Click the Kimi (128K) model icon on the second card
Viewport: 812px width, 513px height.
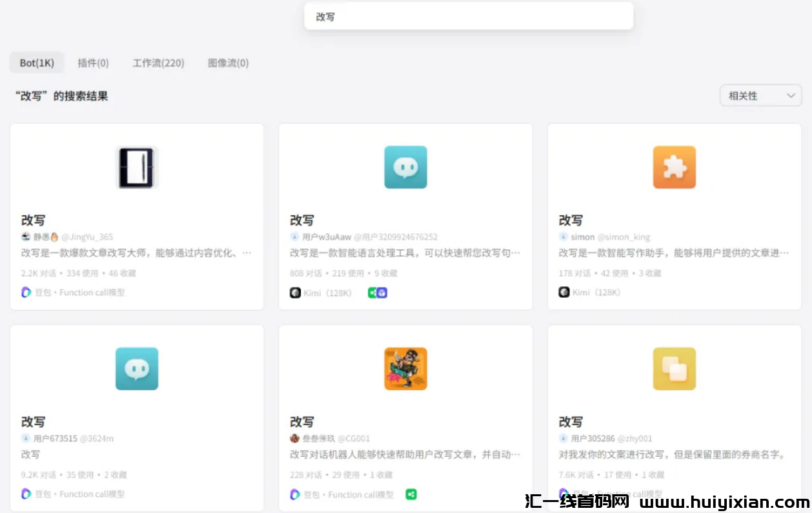click(x=294, y=293)
